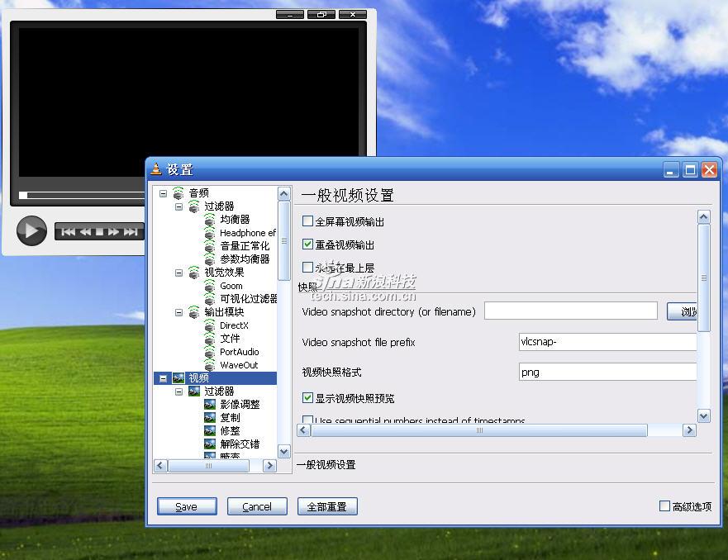This screenshot has width=728, height=560.
Task: Click the player seek bar handle
Action: coord(23,195)
